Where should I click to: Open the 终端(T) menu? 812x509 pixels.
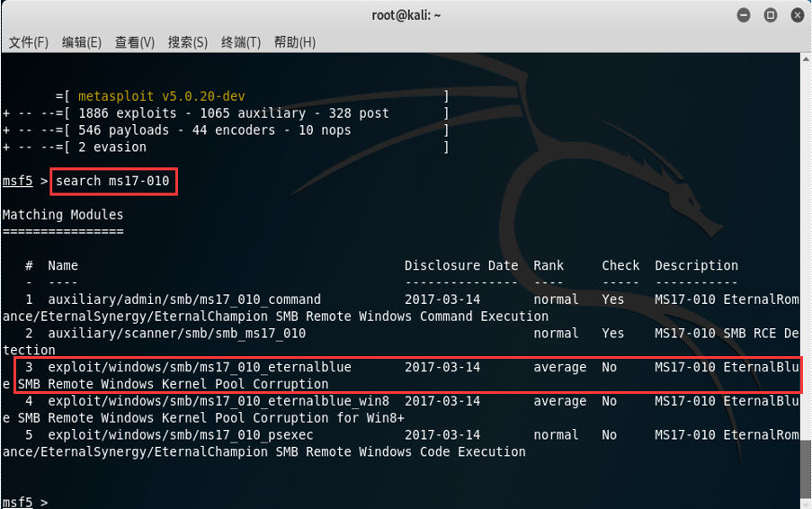pyautogui.click(x=241, y=42)
